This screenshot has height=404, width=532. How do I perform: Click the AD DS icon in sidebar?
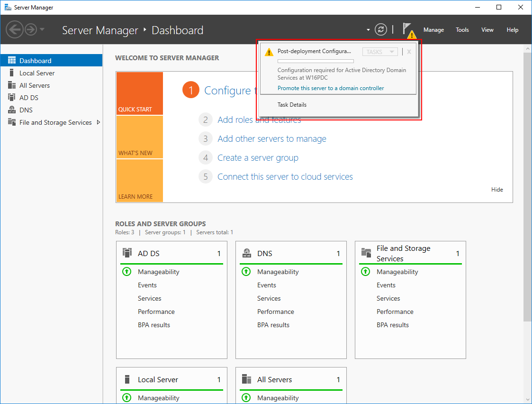(12, 97)
